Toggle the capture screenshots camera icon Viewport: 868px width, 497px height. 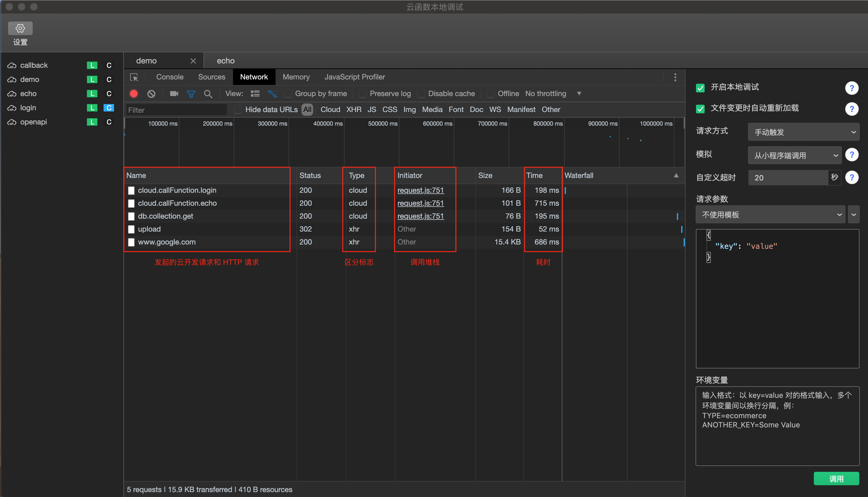pyautogui.click(x=174, y=94)
